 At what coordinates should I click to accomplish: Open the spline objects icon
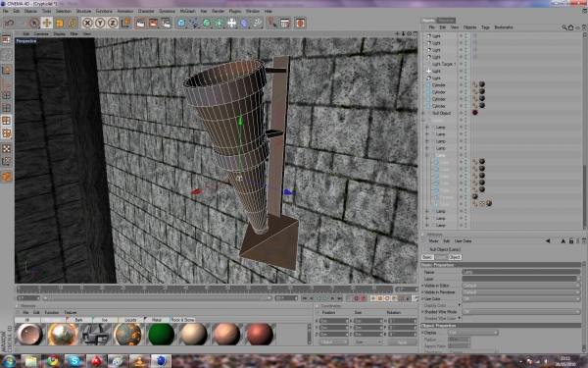click(x=194, y=24)
